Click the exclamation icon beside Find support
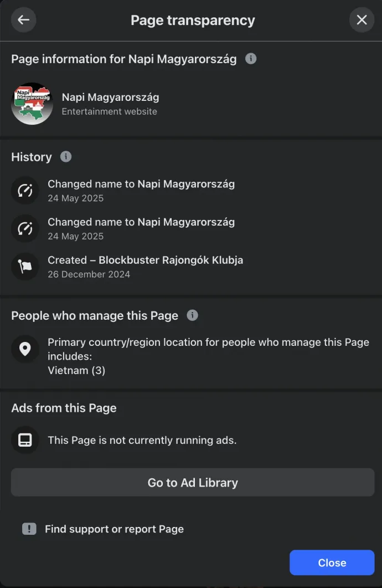 coord(30,529)
